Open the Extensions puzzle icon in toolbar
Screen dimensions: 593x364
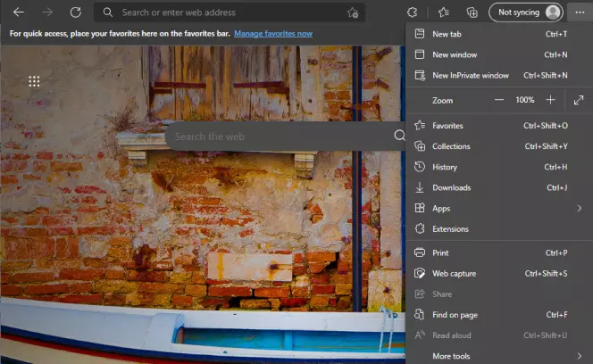tap(413, 12)
